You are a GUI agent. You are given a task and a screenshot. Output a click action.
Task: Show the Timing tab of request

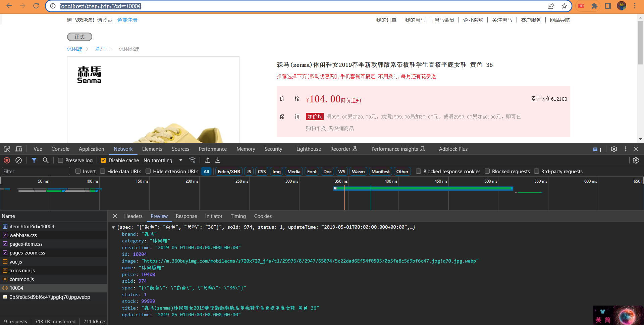pos(238,216)
